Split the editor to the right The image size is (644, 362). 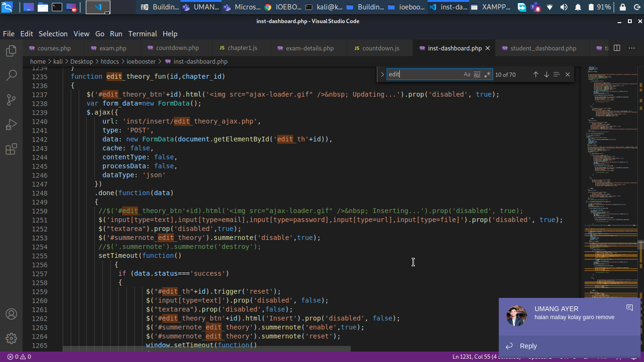coord(617,48)
